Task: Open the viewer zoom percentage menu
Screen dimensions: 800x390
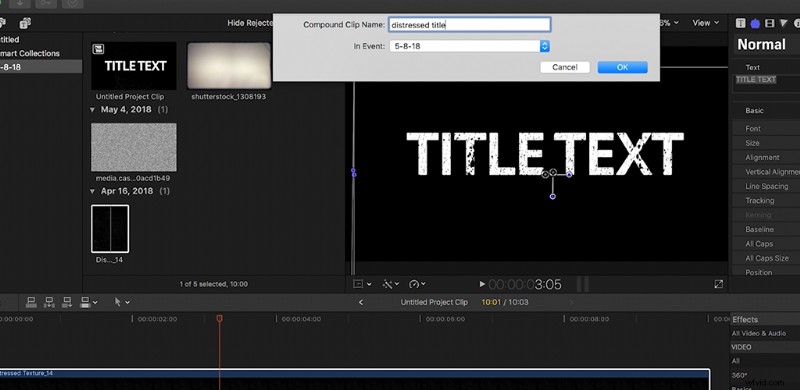Action: click(x=669, y=23)
